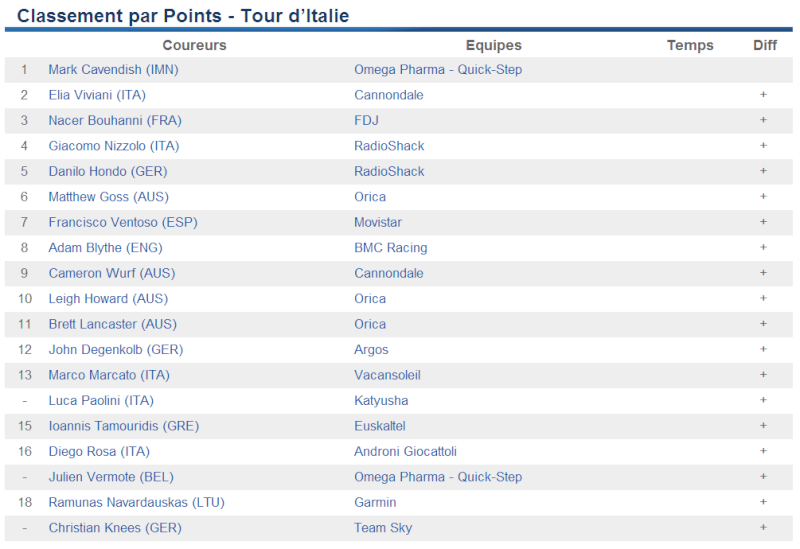Select RadioShack team for Danilo Hondo
This screenshot has height=549, width=800.
[x=389, y=172]
